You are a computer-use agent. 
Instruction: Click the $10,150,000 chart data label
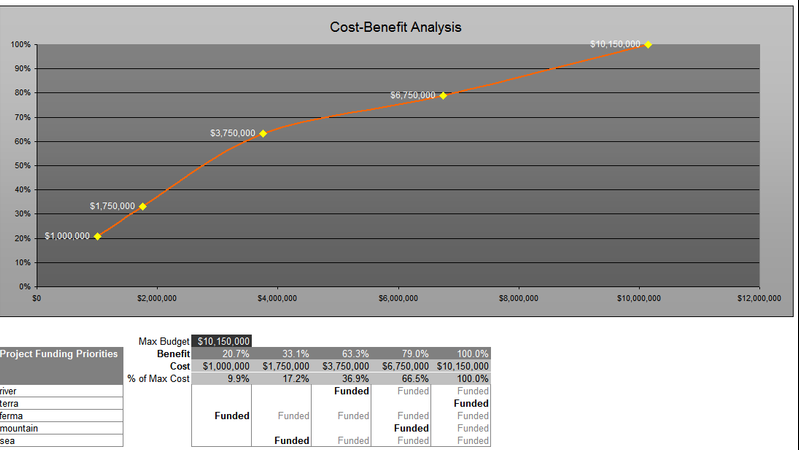click(615, 44)
